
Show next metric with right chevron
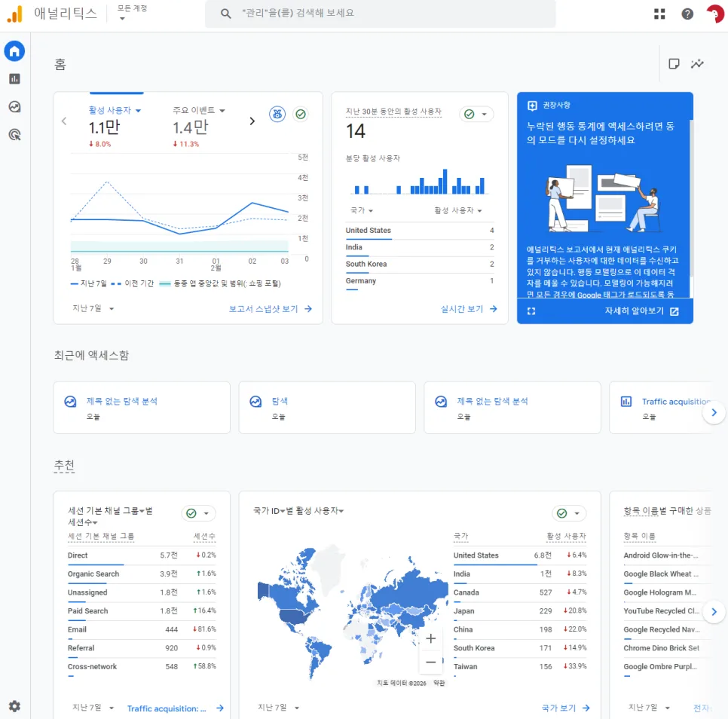(x=252, y=121)
